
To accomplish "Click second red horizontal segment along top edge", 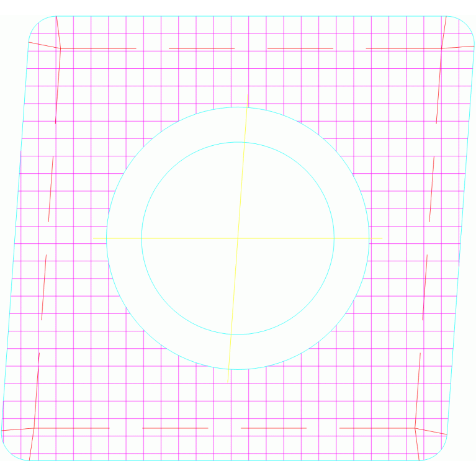I will coord(202,48).
